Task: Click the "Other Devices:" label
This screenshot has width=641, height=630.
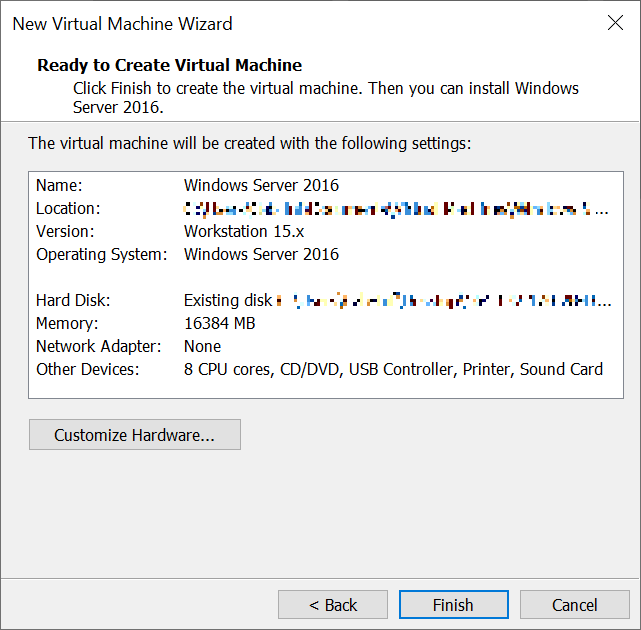Action: [87, 369]
